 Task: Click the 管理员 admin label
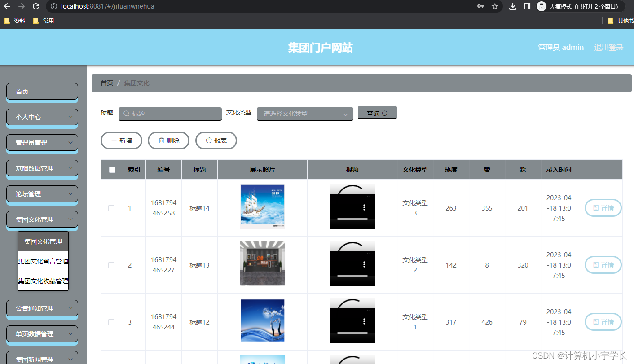[561, 47]
